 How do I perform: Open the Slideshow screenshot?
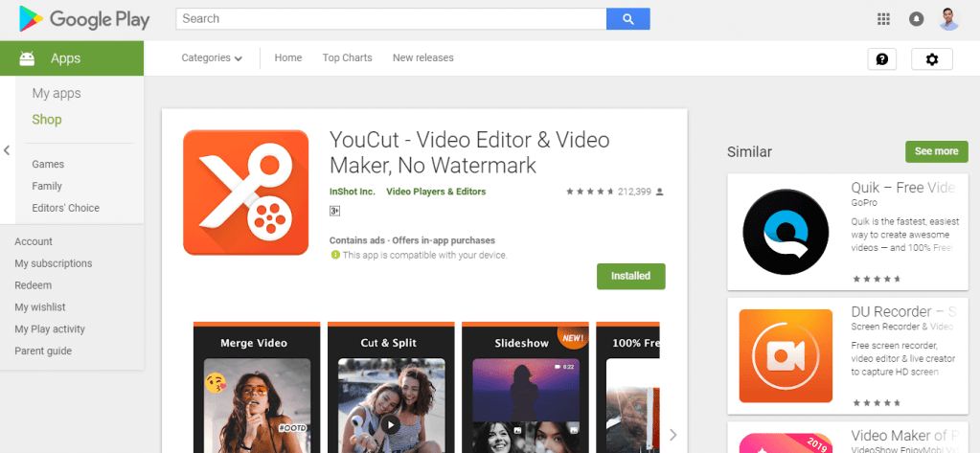(525, 387)
